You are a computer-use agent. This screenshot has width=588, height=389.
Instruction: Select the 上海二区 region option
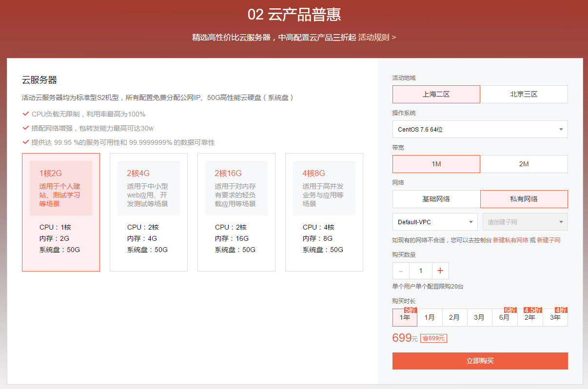436,94
